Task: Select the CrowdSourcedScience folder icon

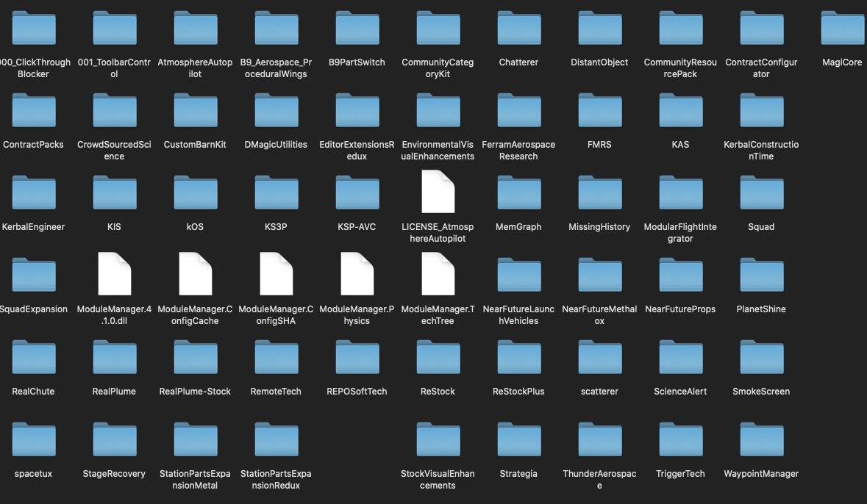Action: click(x=115, y=110)
